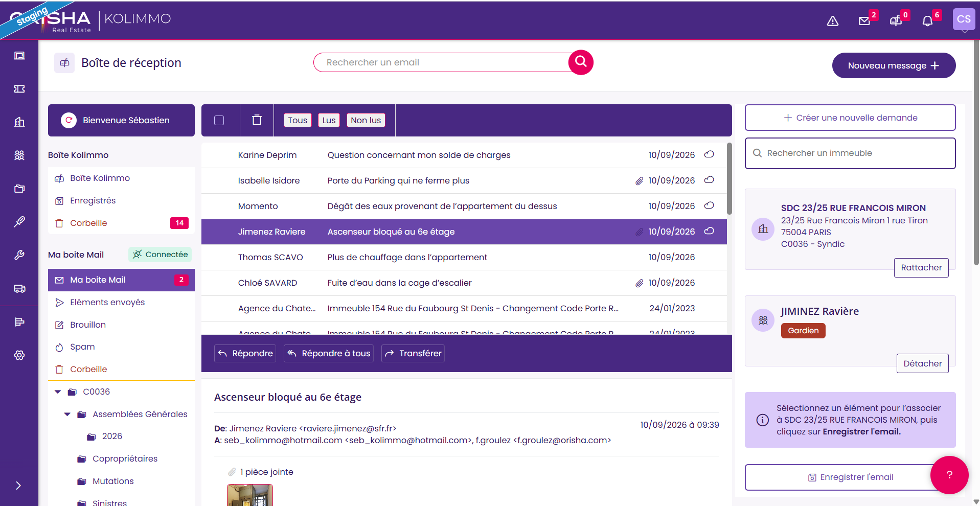
Task: Click the trash delete icon in mail toolbar
Action: [257, 120]
